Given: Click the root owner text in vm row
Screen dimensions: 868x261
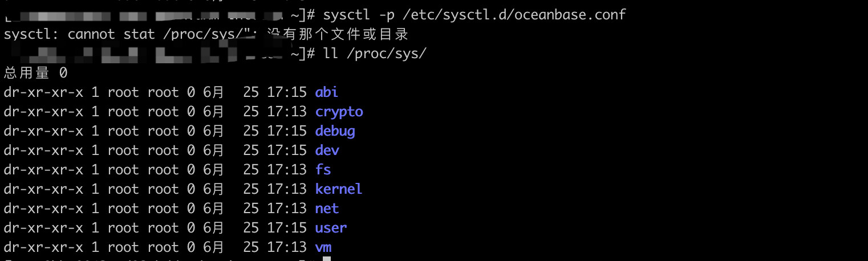Looking at the screenshot, I should (x=123, y=247).
